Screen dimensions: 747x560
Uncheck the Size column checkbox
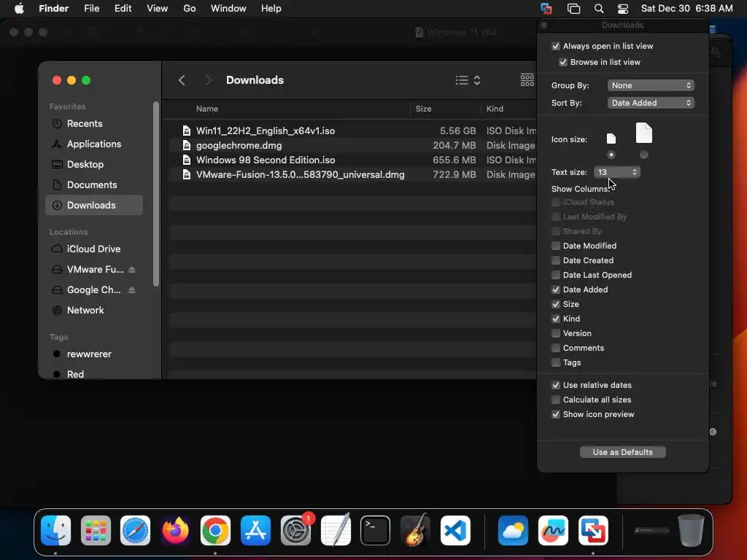coord(555,304)
